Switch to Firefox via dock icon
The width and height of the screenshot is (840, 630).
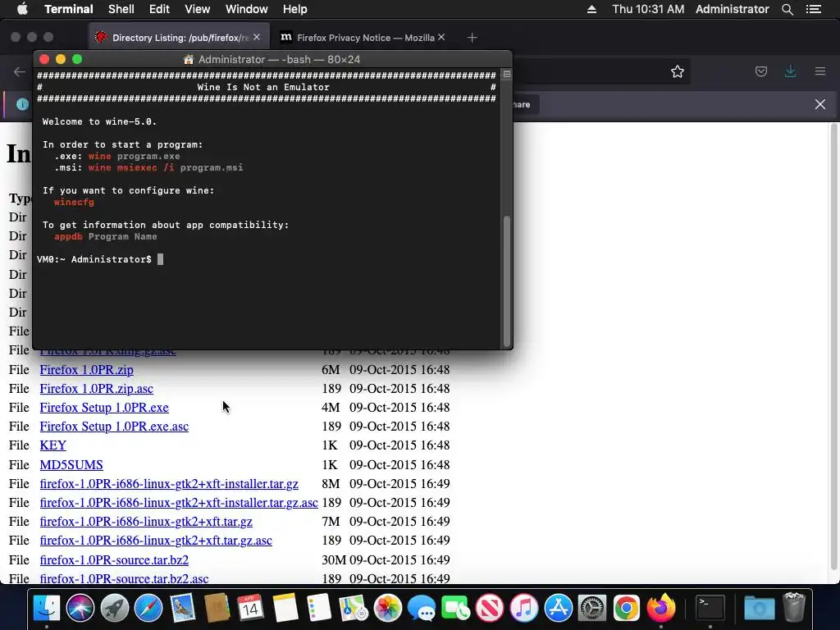(661, 608)
